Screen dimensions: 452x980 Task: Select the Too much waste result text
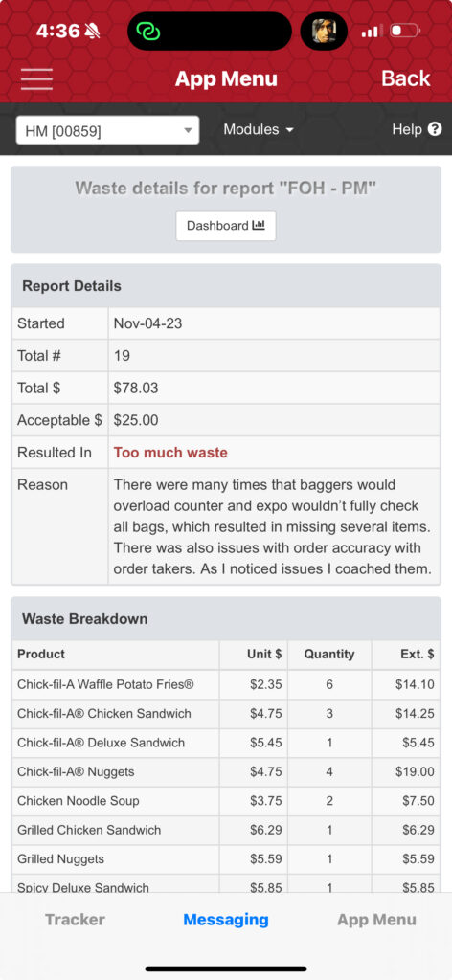tap(170, 453)
